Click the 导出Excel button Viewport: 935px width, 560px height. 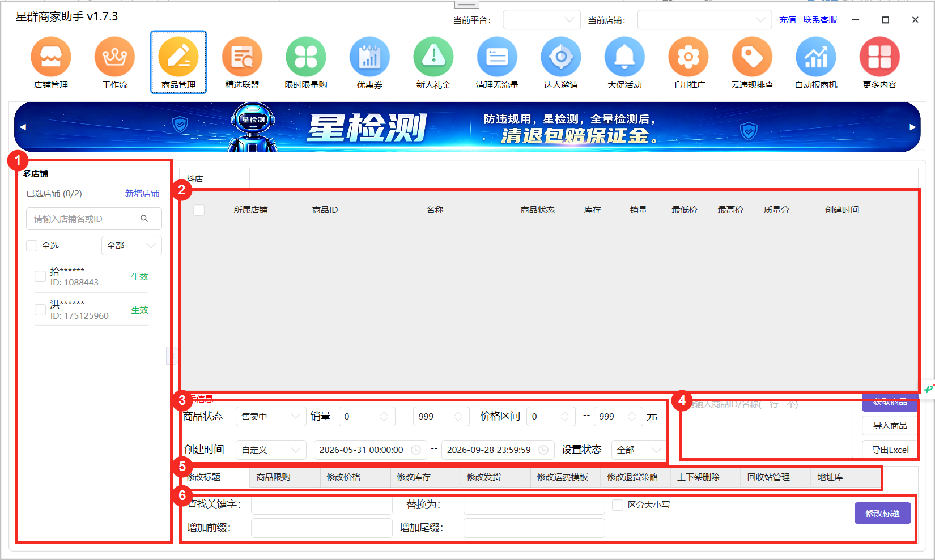(x=890, y=450)
